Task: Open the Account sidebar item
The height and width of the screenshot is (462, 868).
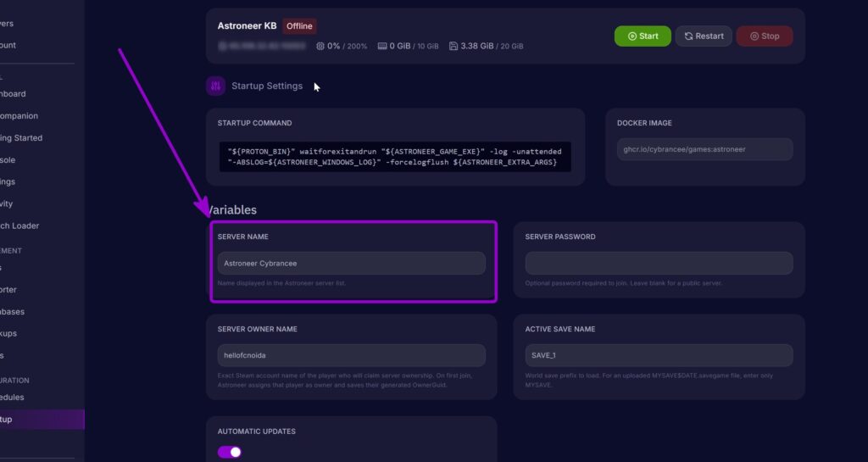Action: click(8, 45)
